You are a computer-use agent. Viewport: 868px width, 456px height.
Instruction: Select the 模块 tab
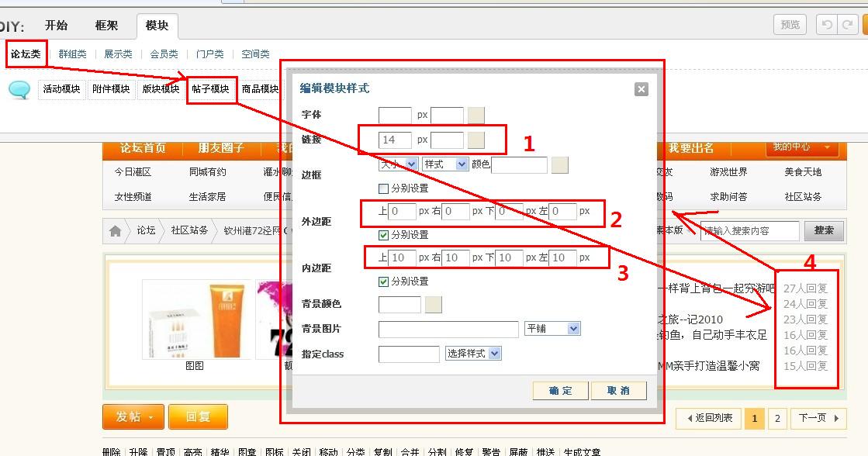[x=157, y=26]
